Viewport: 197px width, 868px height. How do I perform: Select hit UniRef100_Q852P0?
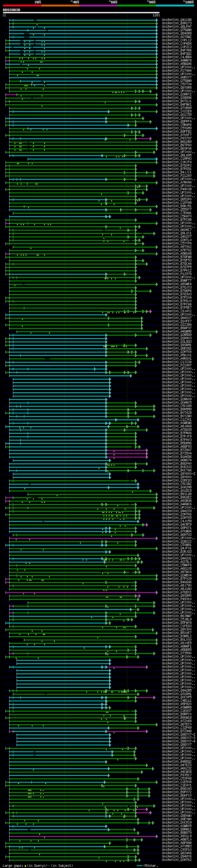tap(177, 199)
